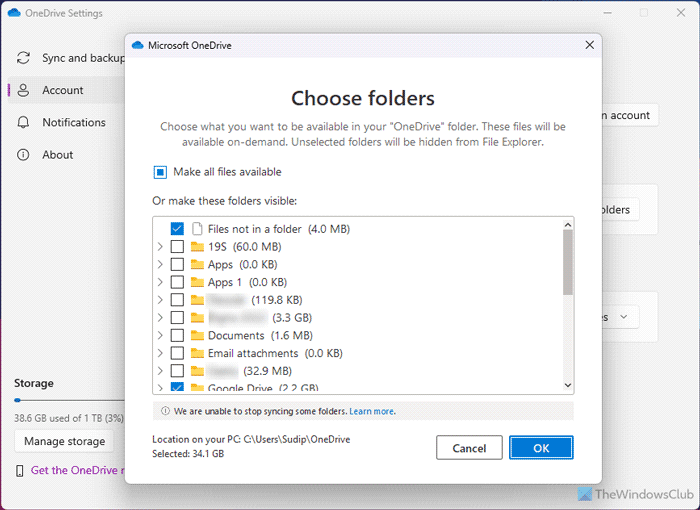This screenshot has width=700, height=510.
Task: Click the info icon beside the syncing warning
Action: 165,411
